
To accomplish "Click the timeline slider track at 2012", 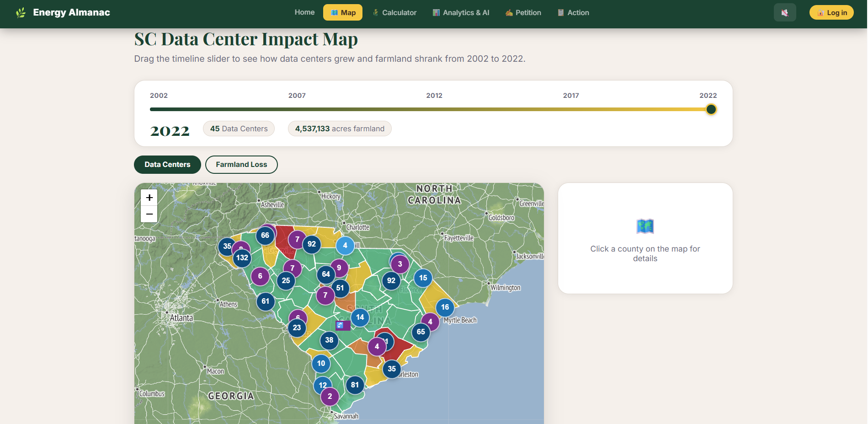I will pos(433,109).
